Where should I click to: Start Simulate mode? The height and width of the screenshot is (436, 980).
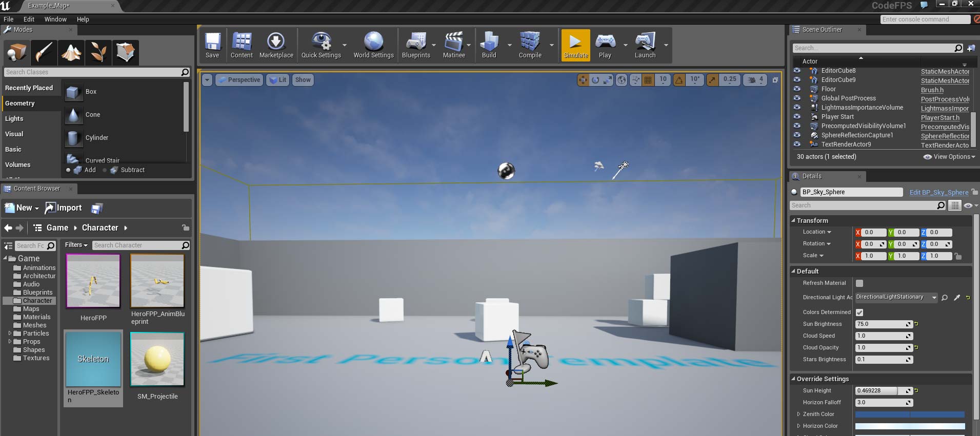point(575,46)
